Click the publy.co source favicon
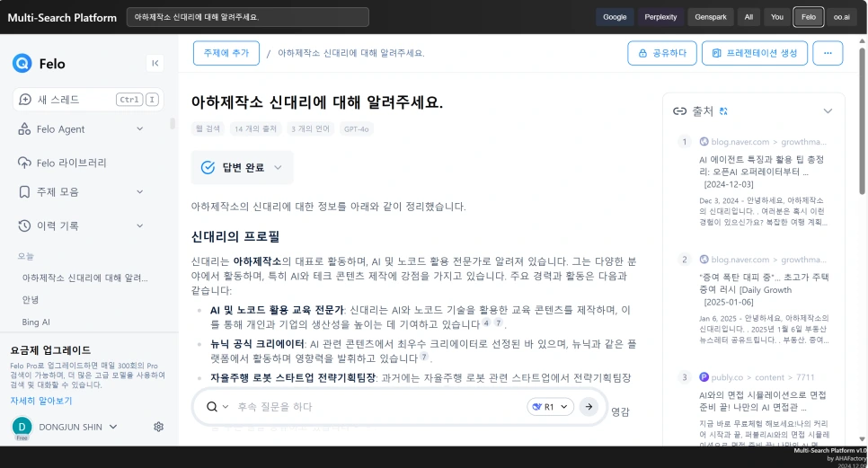This screenshot has height=468, width=868. (704, 377)
